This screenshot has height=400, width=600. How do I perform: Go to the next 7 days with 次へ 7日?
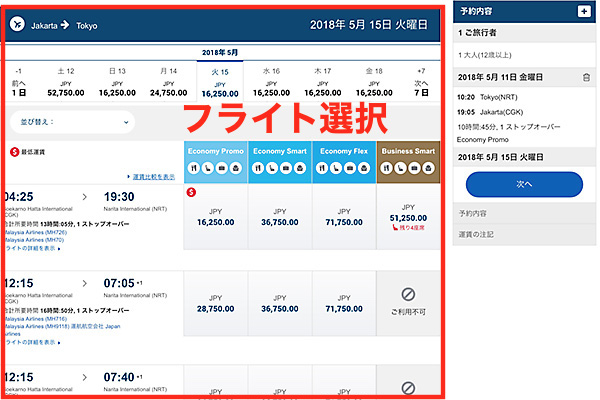(421, 82)
